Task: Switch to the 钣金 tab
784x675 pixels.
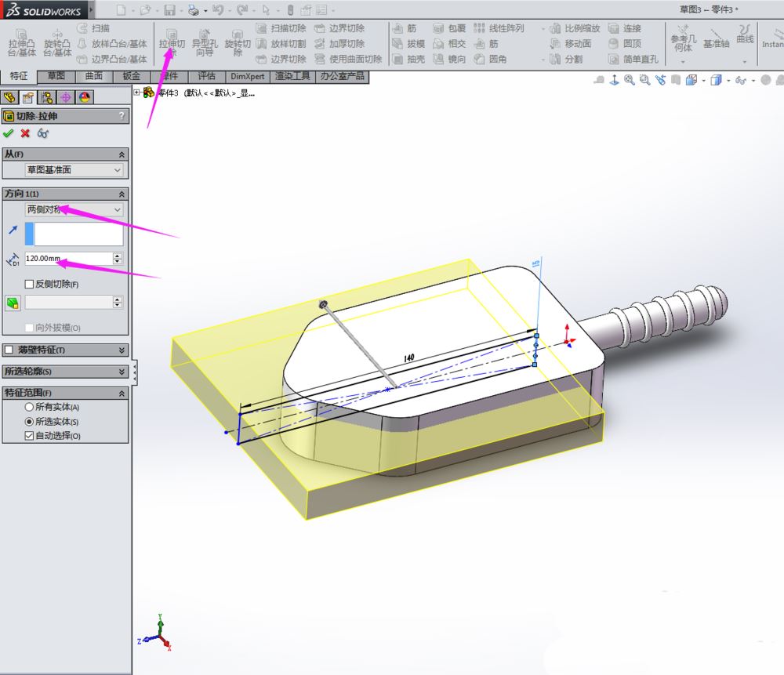Action: coord(131,76)
